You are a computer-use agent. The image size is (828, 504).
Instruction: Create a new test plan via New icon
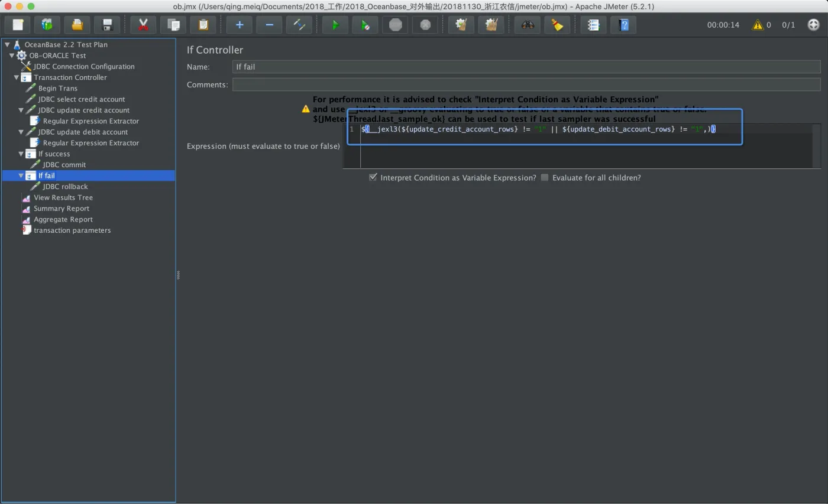(18, 25)
